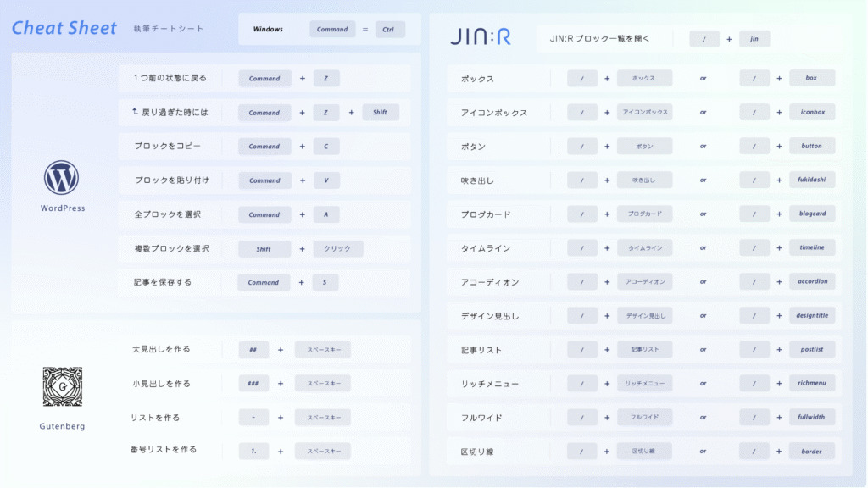Viewport: 868px width, 488px height.
Task: Click the ブロックをコピー row label
Action: click(167, 146)
